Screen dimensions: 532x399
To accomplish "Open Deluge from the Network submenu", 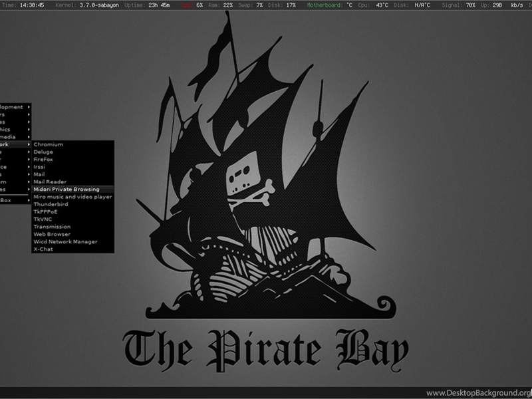I will (72, 152).
